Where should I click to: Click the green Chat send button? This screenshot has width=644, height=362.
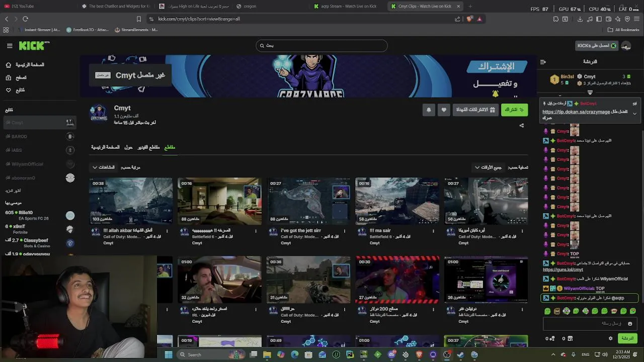click(x=627, y=338)
